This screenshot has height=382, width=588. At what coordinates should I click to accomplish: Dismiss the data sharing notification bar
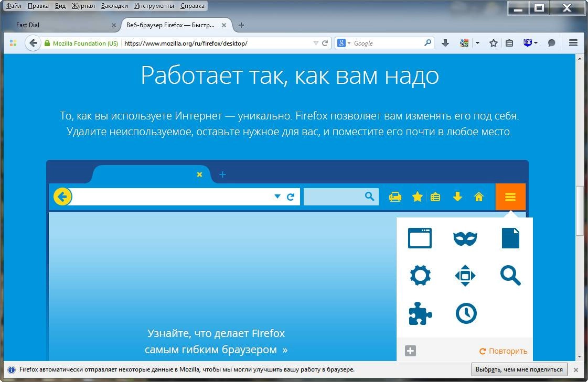tap(575, 369)
